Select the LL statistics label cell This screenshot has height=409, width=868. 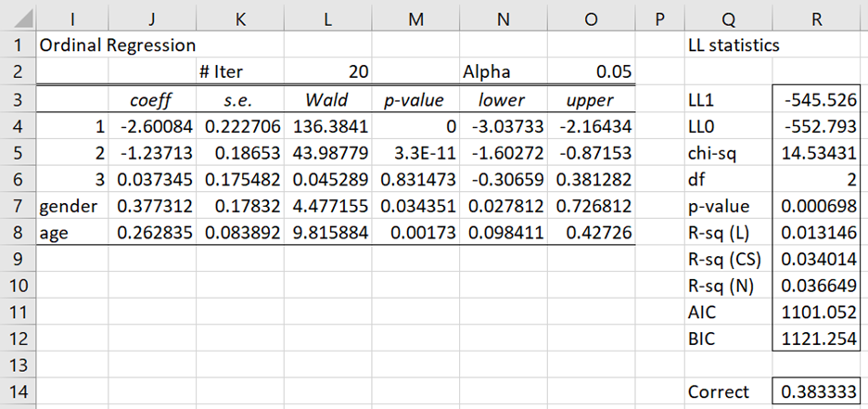(x=733, y=45)
